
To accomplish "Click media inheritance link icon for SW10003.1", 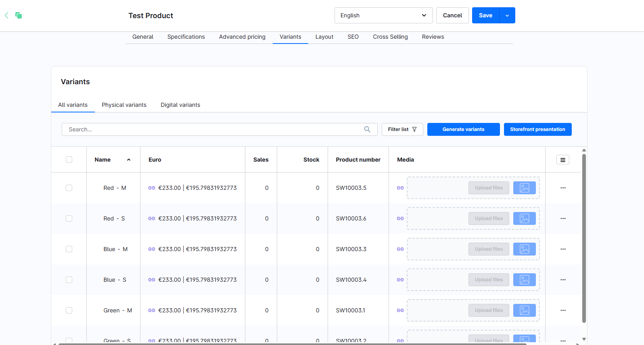I will coord(400,310).
